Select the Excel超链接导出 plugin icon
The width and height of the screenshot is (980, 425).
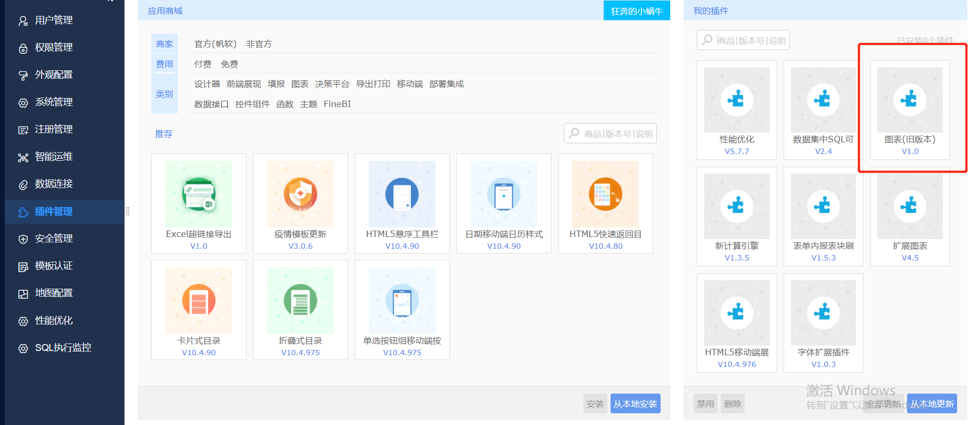[199, 194]
